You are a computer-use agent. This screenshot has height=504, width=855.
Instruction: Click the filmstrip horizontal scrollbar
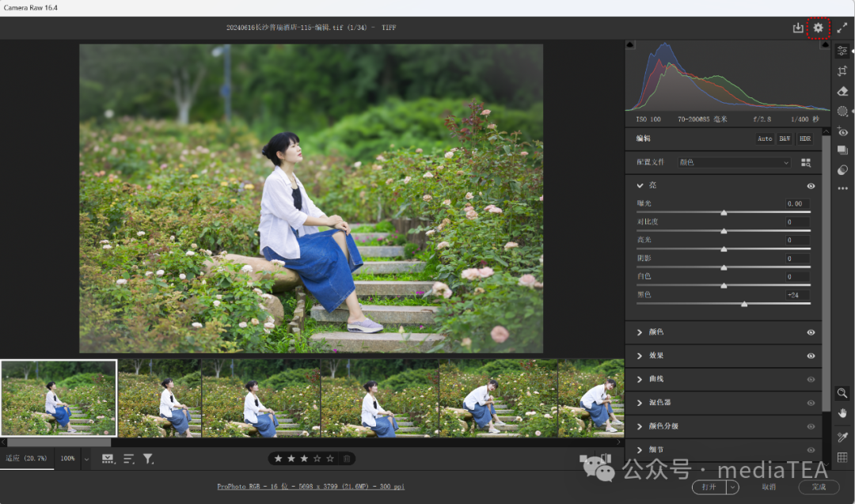(59, 442)
